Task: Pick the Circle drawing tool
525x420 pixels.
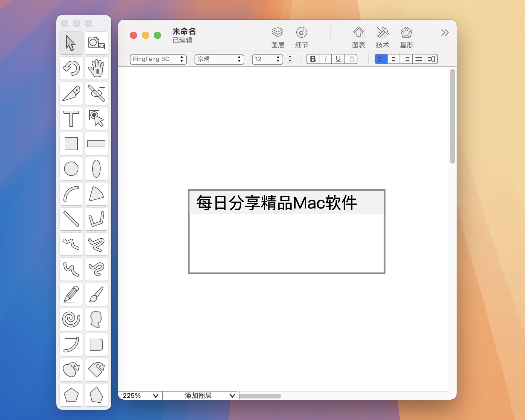Action: coord(71,169)
